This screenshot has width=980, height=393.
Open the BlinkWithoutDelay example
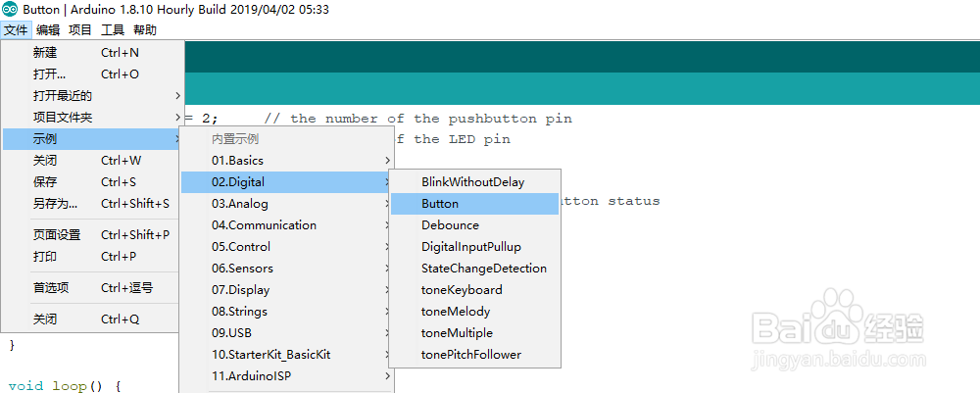pos(474,182)
